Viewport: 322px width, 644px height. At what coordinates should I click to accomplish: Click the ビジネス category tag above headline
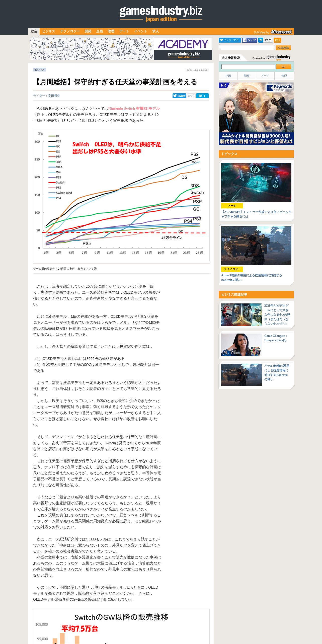(x=40, y=69)
